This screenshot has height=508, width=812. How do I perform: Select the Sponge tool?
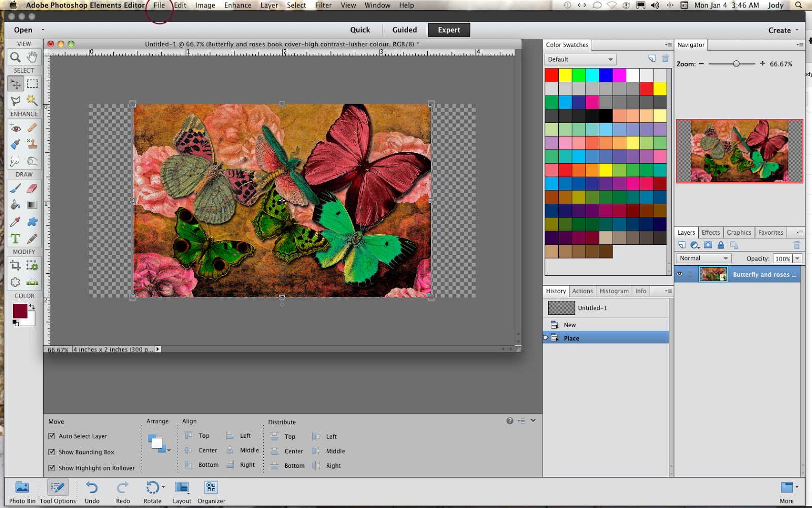(x=32, y=161)
